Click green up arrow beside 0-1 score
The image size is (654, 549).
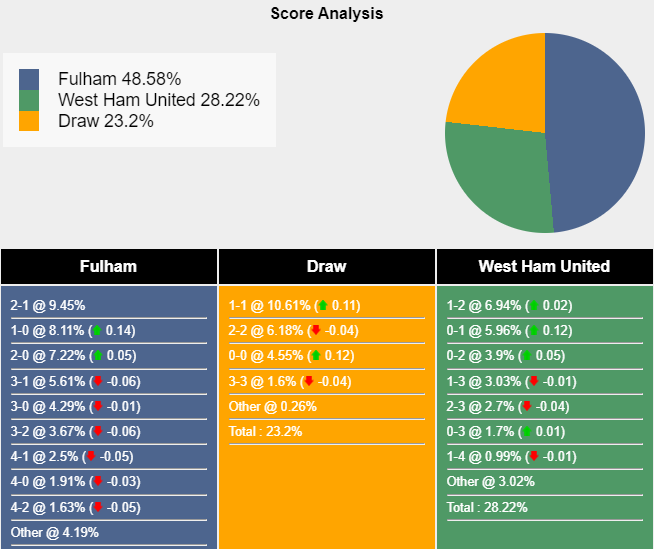coord(534,331)
